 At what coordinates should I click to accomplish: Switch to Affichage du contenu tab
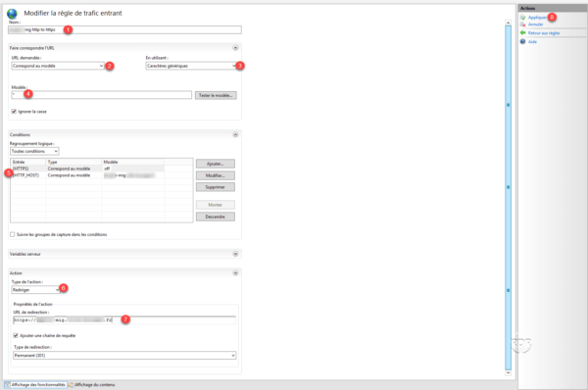tap(92, 385)
